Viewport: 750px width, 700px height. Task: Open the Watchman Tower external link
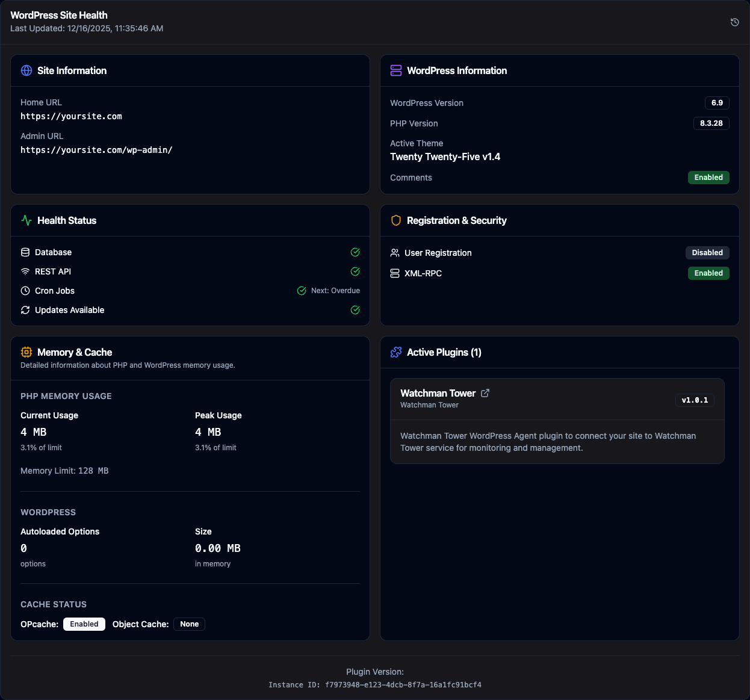coord(485,392)
